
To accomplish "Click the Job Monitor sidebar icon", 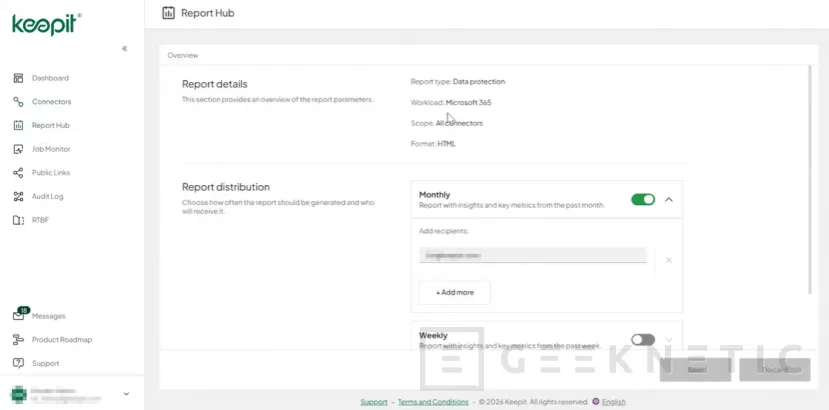I will click(18, 149).
